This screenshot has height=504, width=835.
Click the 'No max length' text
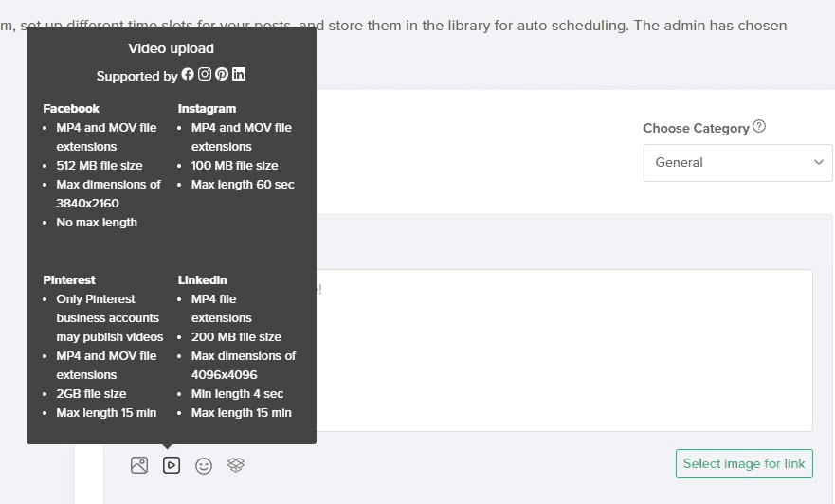[x=97, y=223]
